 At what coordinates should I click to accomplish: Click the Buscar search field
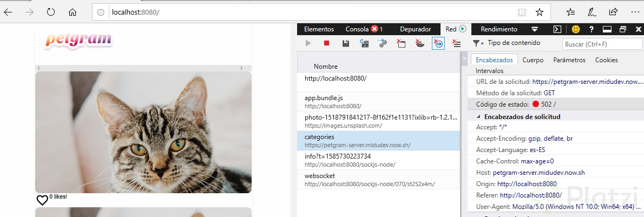(x=602, y=44)
